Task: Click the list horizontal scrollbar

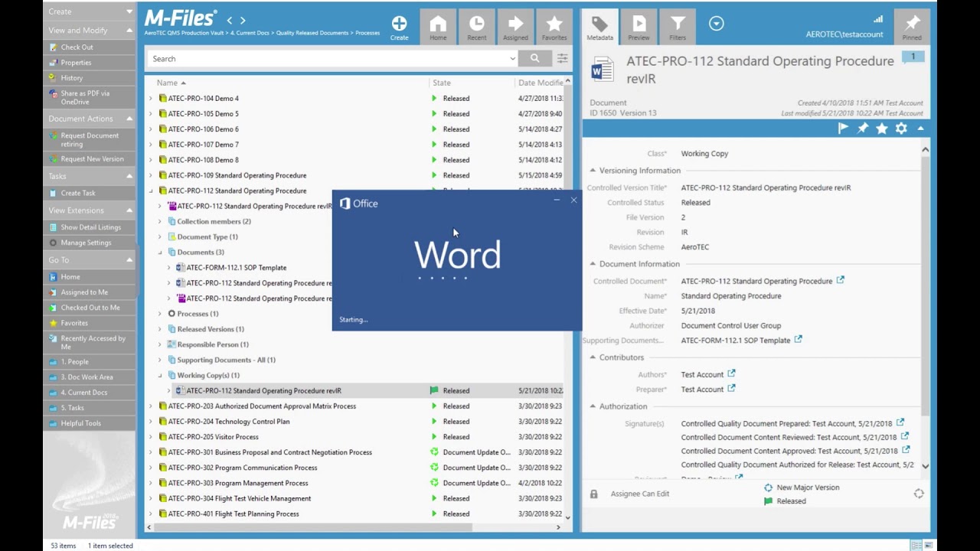Action: pyautogui.click(x=312, y=527)
